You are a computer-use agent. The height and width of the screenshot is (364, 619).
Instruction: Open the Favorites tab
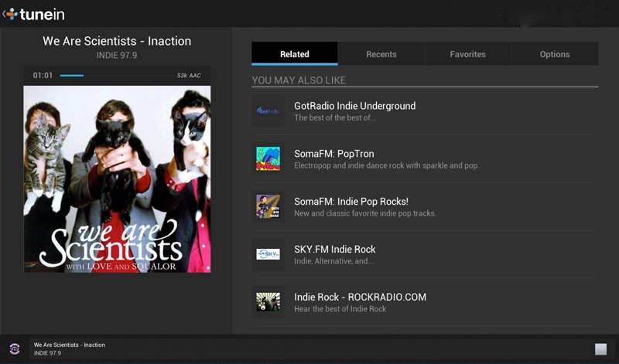click(468, 53)
